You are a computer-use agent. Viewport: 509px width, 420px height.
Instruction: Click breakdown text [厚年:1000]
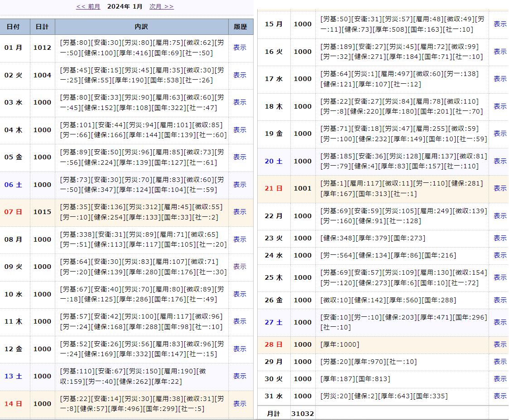340,345
